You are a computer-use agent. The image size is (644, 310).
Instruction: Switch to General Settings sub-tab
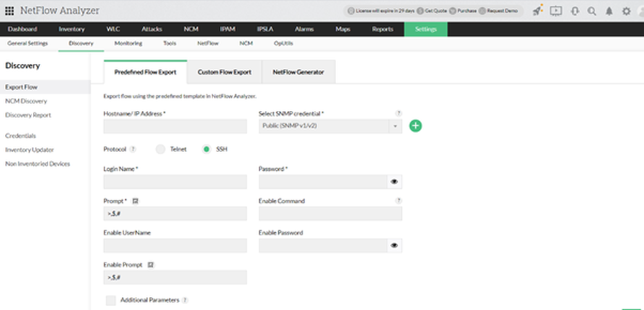[28, 43]
